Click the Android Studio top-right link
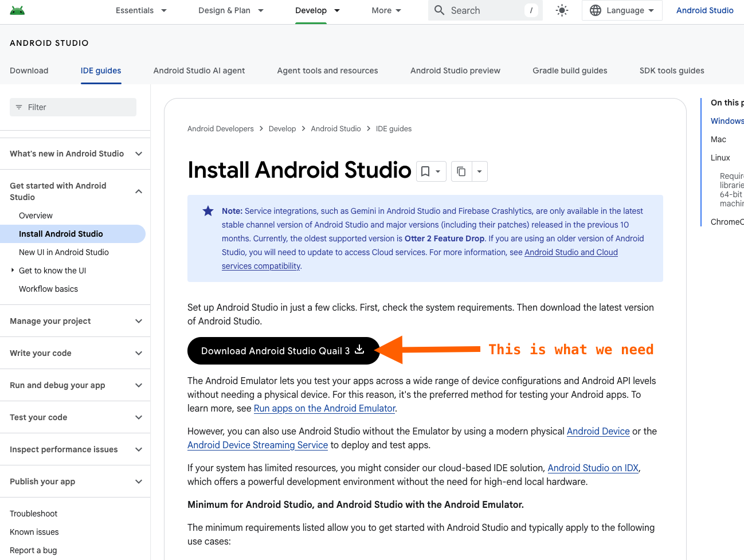The image size is (744, 560). [x=704, y=10]
